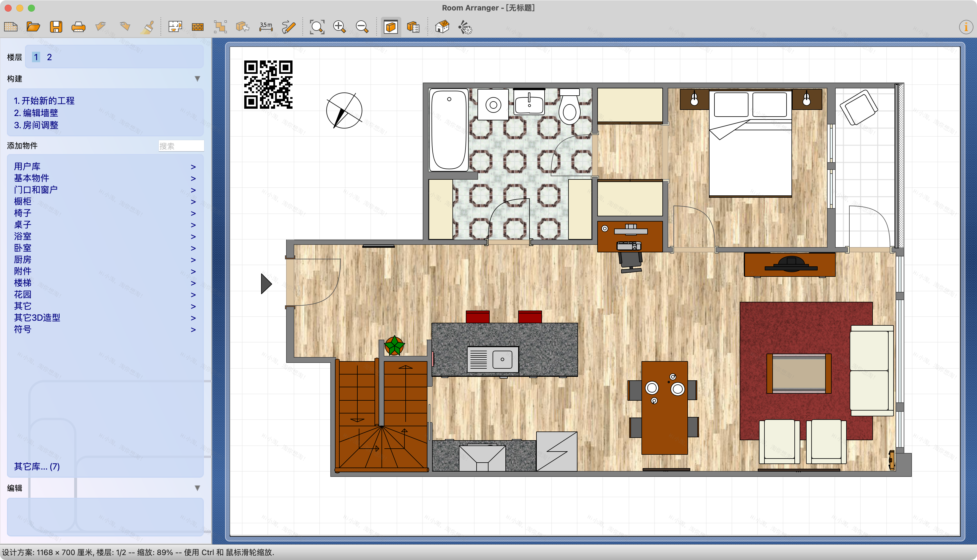Launch the 3D house view

click(442, 26)
